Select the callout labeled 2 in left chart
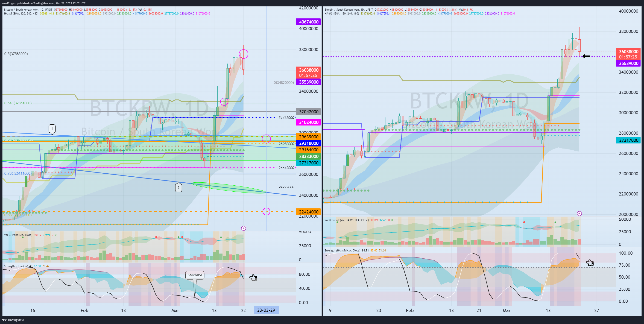This screenshot has width=644, height=324. click(x=179, y=187)
